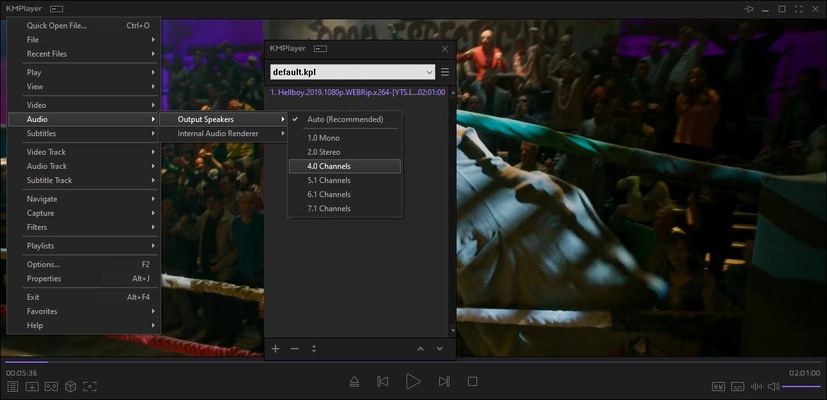Pin the main window on top
Viewport: 827px width, 400px height.
click(x=748, y=9)
